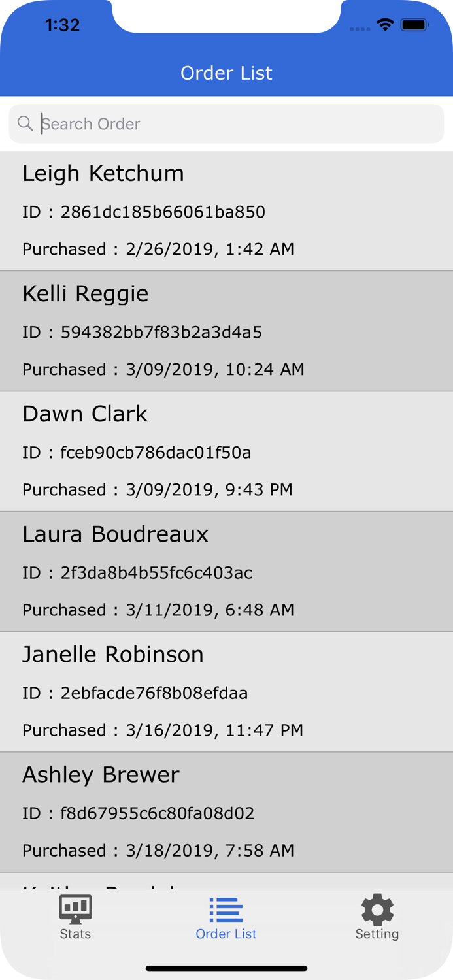Image resolution: width=453 pixels, height=980 pixels.
Task: Select Laura Boudreaux's order
Action: (x=226, y=571)
